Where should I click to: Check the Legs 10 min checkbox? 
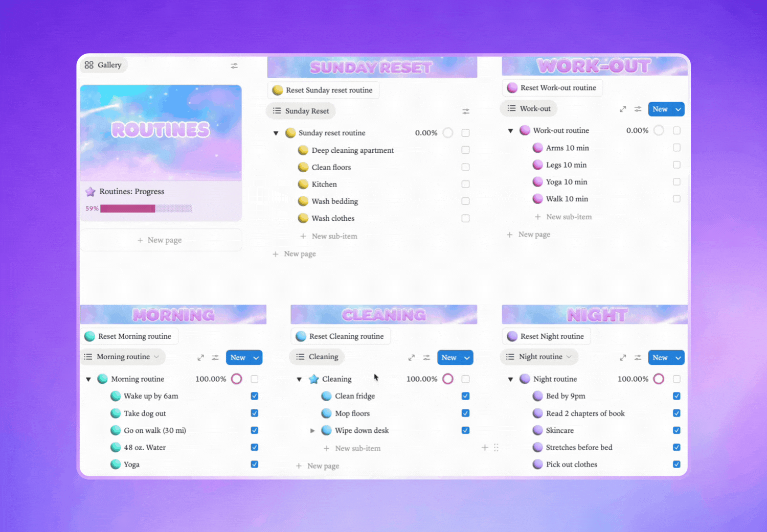click(x=676, y=165)
